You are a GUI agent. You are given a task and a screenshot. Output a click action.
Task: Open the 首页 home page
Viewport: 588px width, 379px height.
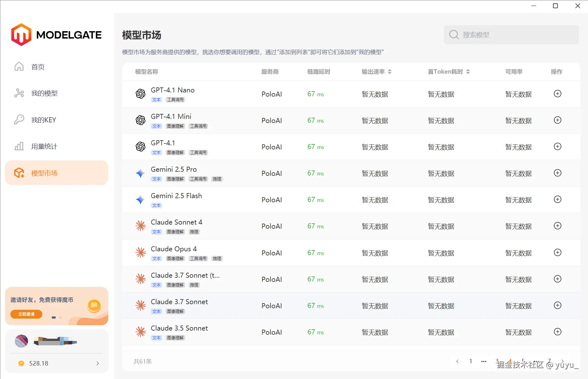pos(37,67)
